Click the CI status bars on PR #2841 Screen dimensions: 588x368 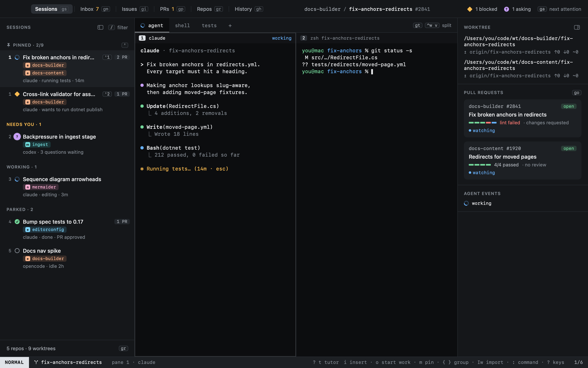coord(482,123)
